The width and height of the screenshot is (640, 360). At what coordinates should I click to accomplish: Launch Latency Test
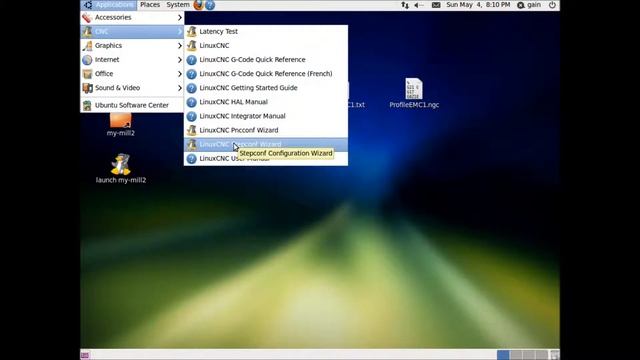(x=266, y=31)
